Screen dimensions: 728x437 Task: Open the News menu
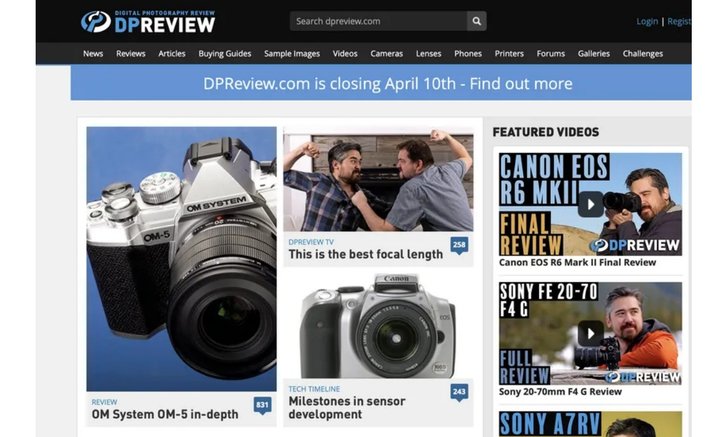point(93,53)
